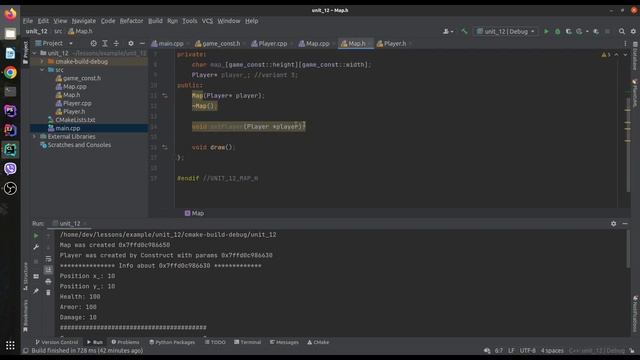Click UTF-8 encoding in status bar
This screenshot has height=360, width=640.
527,350
